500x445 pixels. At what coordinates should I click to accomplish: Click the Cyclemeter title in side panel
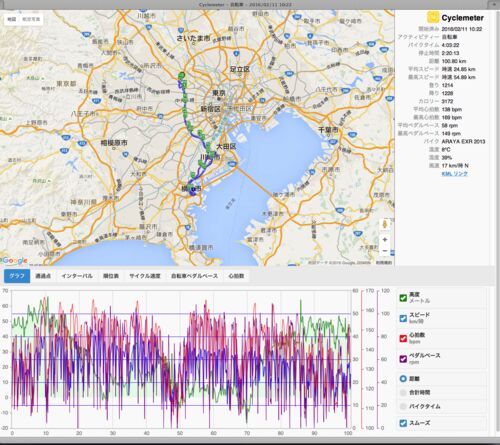[x=463, y=18]
